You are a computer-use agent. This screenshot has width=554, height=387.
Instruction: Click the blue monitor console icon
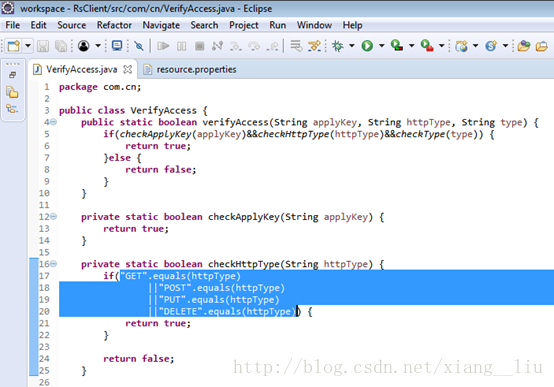coord(117,46)
